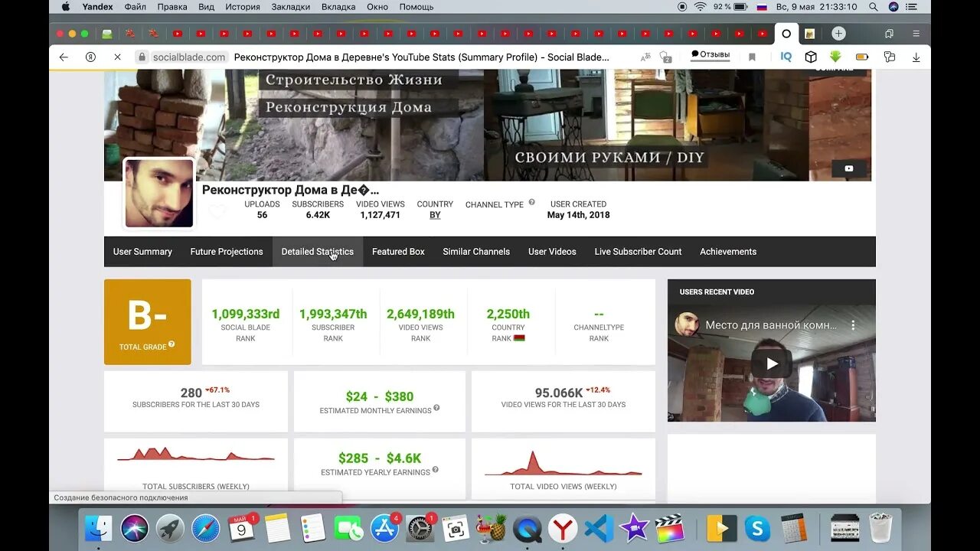Open the Закладки menu
Viewport: 980px width, 551px height.
pos(290,7)
